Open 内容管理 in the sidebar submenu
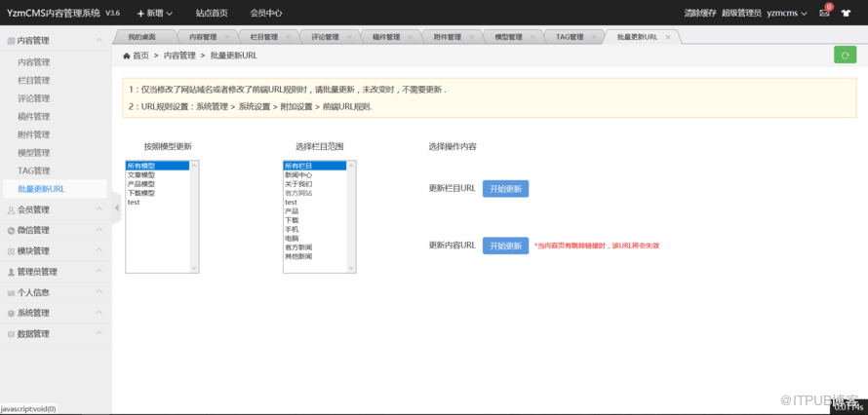 [34, 62]
